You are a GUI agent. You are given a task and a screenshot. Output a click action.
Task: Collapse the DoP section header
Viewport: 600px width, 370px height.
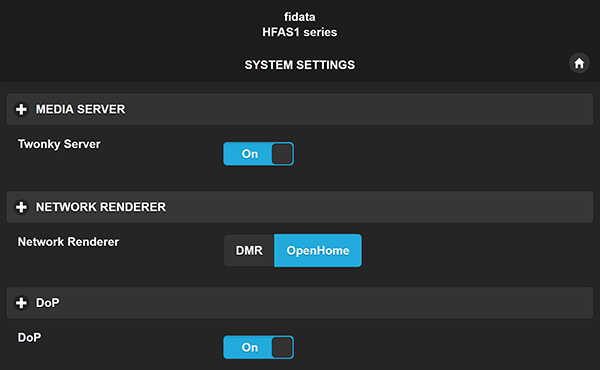pyautogui.click(x=300, y=303)
